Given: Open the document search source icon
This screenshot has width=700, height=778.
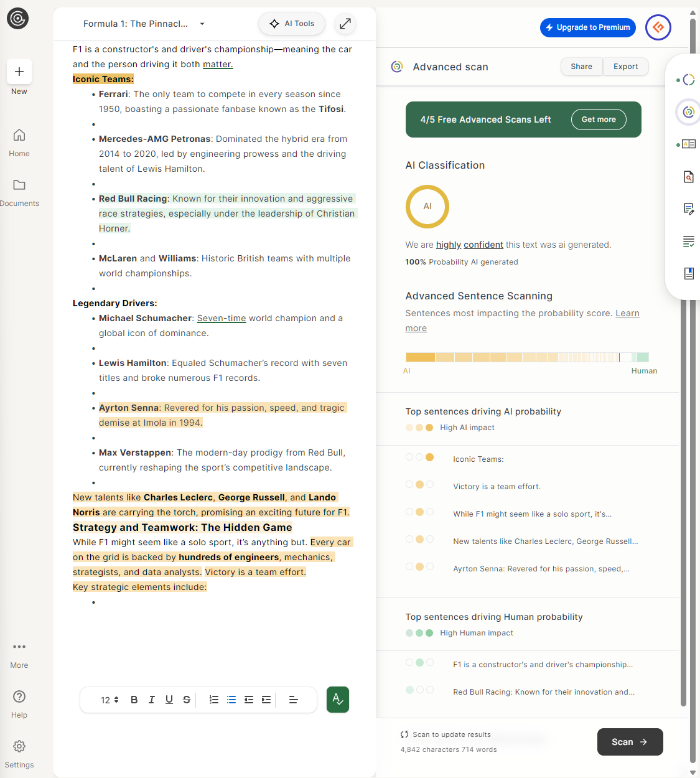Looking at the screenshot, I should (689, 177).
